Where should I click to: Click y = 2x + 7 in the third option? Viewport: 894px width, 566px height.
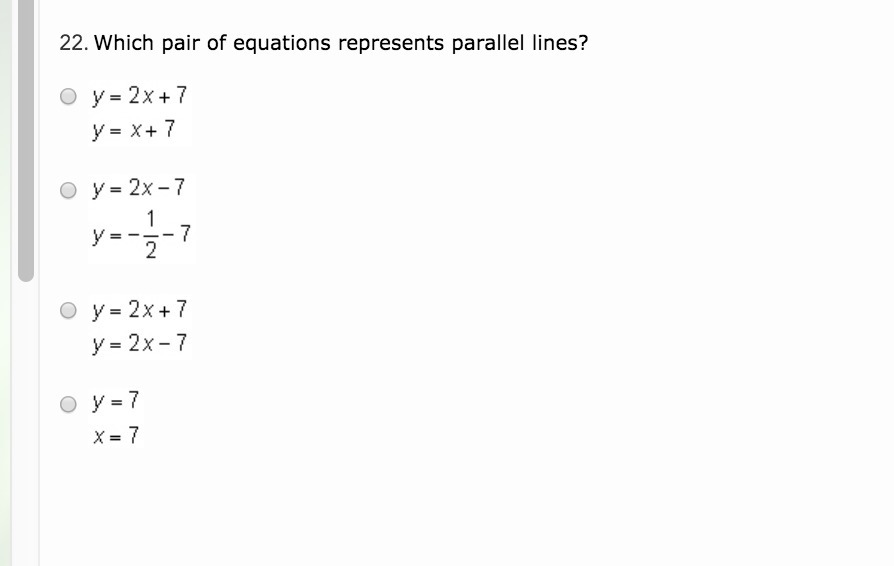point(139,310)
